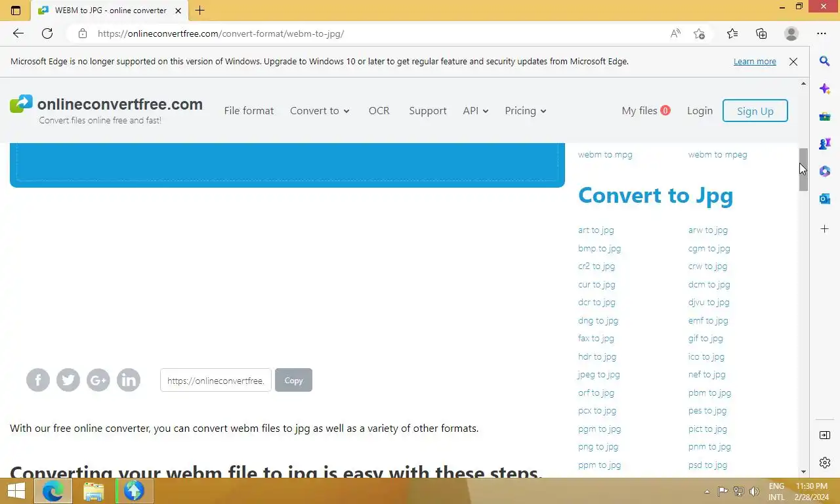Viewport: 840px width, 504px height.
Task: Open sidebar settings gear icon
Action: pos(825,463)
